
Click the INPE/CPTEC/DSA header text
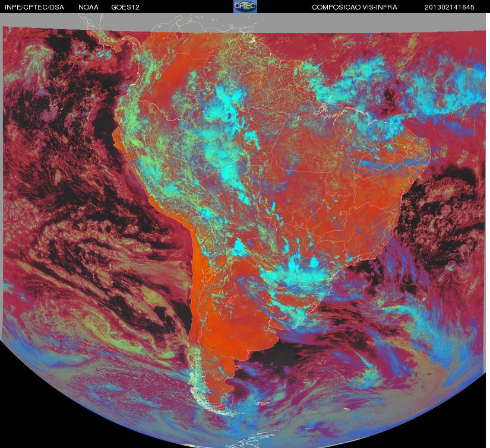point(34,7)
